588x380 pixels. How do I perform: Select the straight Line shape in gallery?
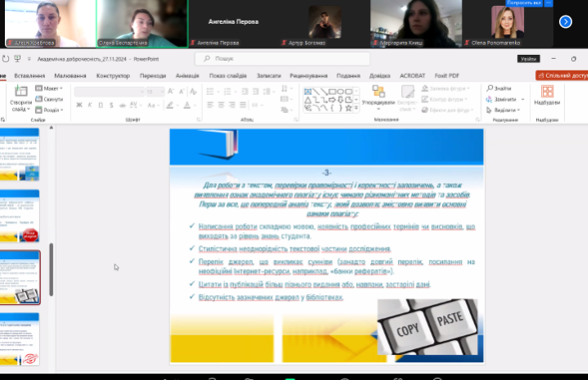(316, 92)
